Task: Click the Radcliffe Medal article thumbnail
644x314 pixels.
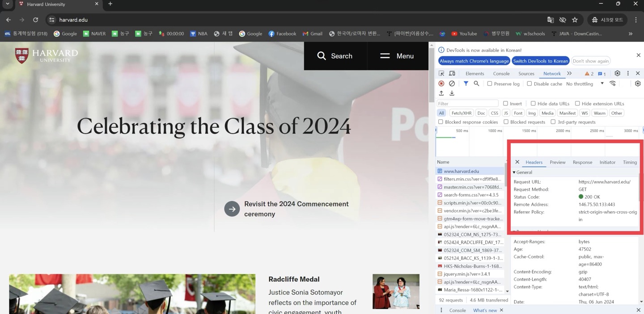Action: click(396, 292)
